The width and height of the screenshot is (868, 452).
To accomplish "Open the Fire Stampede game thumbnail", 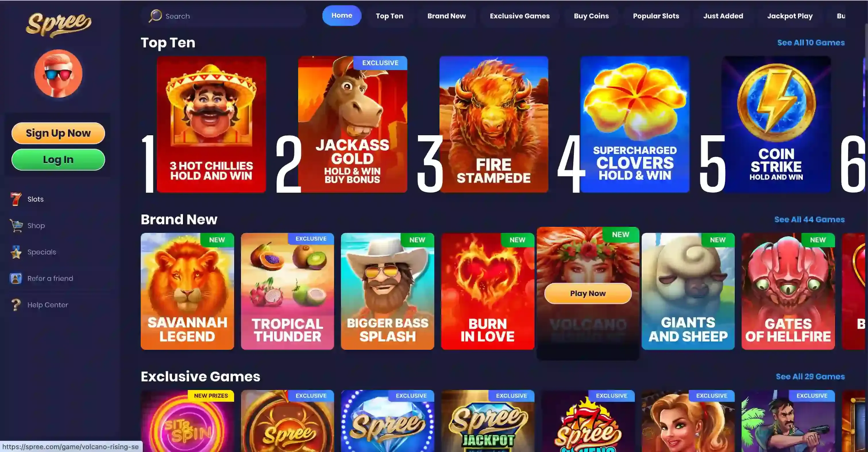I will click(x=494, y=124).
